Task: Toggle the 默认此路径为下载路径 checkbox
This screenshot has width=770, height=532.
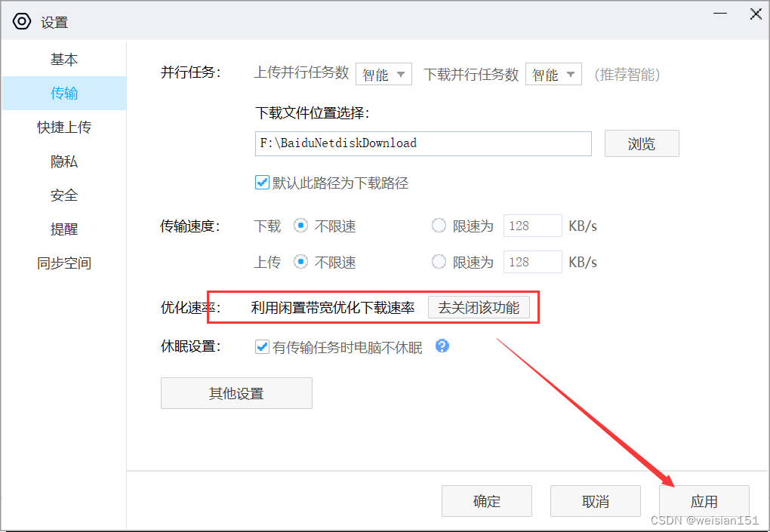Action: (262, 183)
